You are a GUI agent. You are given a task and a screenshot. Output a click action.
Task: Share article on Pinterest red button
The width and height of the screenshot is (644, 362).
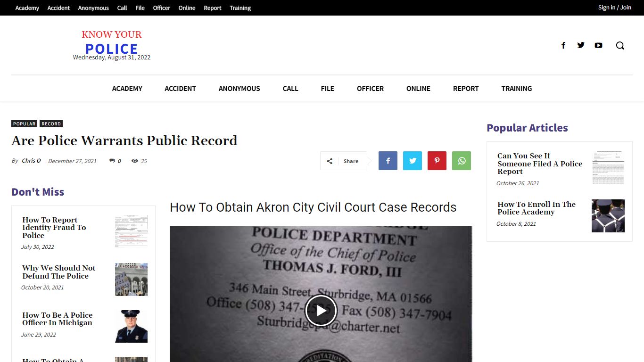437,161
